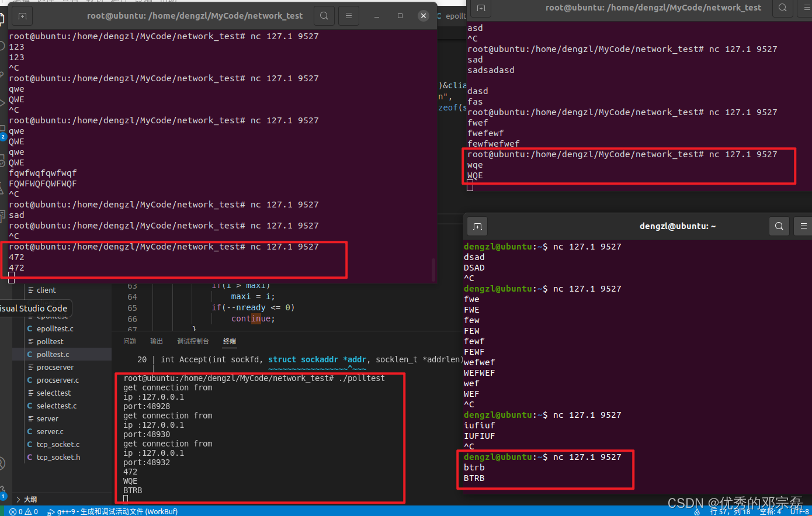812x516 pixels.
Task: Click scrollbar in the left root terminal
Action: 433,269
